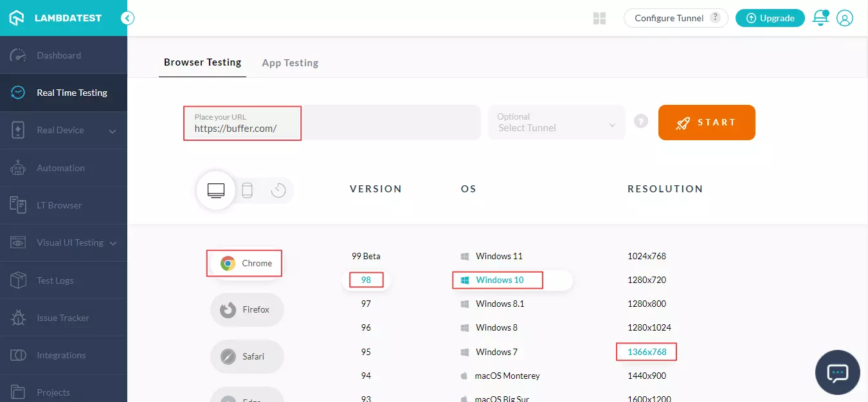
Task: Click the tunnel help question mark icon
Action: coord(640,122)
